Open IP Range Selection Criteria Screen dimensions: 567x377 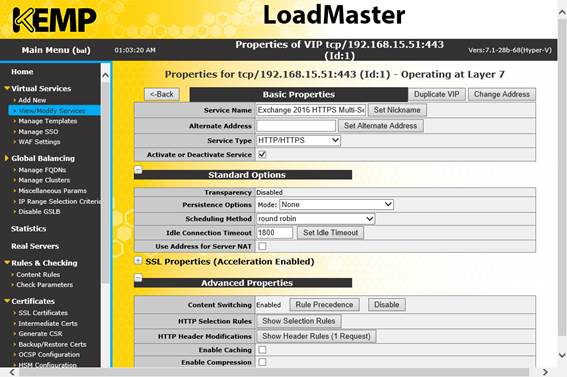click(x=59, y=201)
